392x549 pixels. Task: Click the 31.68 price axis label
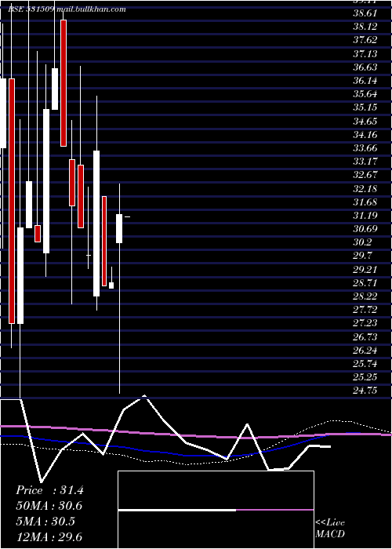365,202
